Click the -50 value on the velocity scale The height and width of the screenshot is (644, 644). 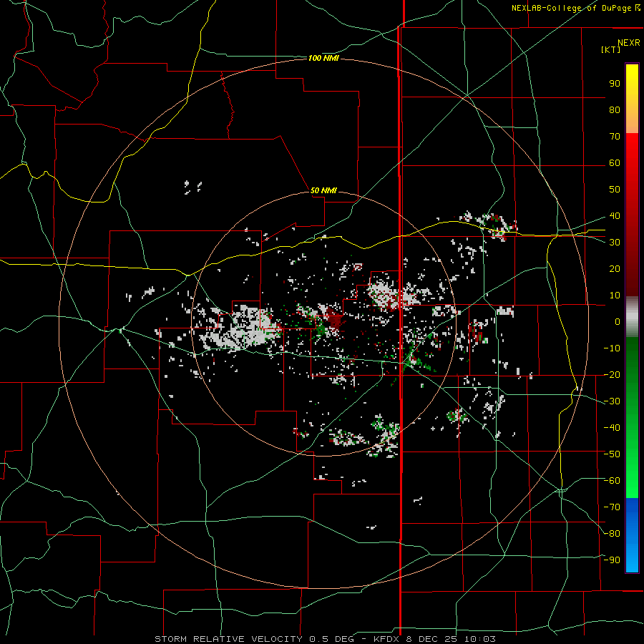pyautogui.click(x=612, y=454)
